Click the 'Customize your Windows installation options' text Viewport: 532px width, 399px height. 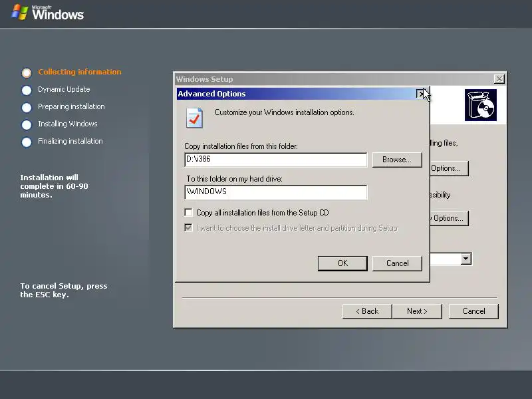click(x=285, y=112)
